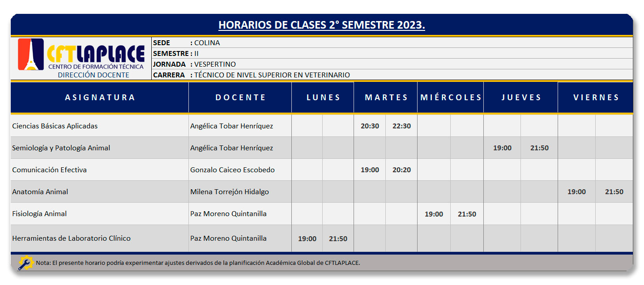Screen dimensions: 644x285
Task: Click the CFTLAPLACE logo text
Action: coord(96,55)
